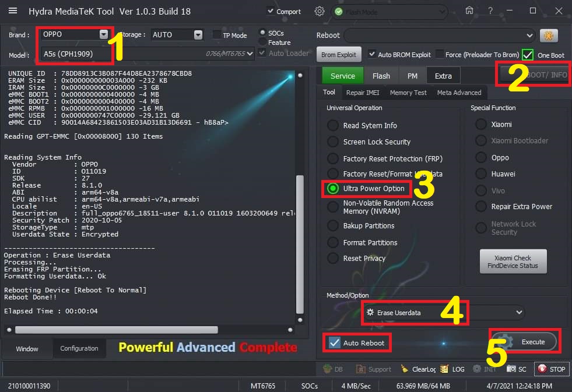Open the Meta Advanced sub-tab
Screen dimensions: 572x392
pos(459,93)
